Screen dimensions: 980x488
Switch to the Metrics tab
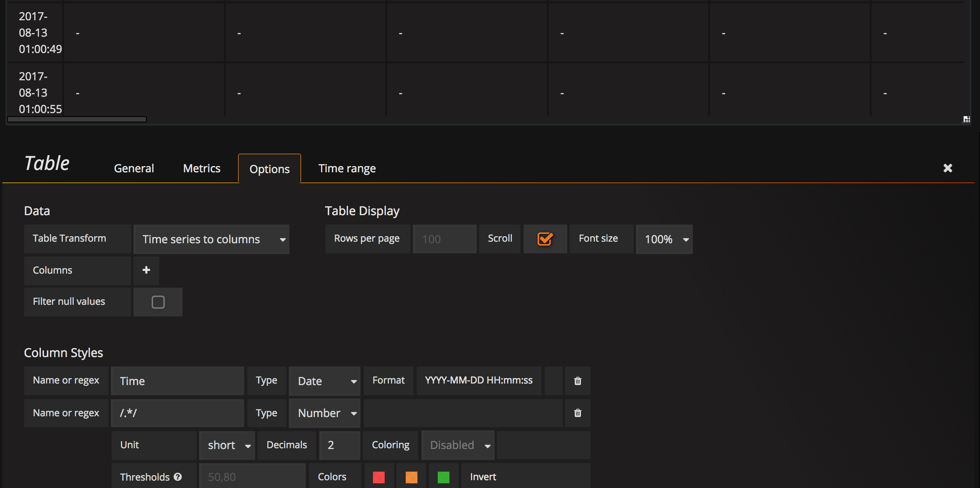201,168
